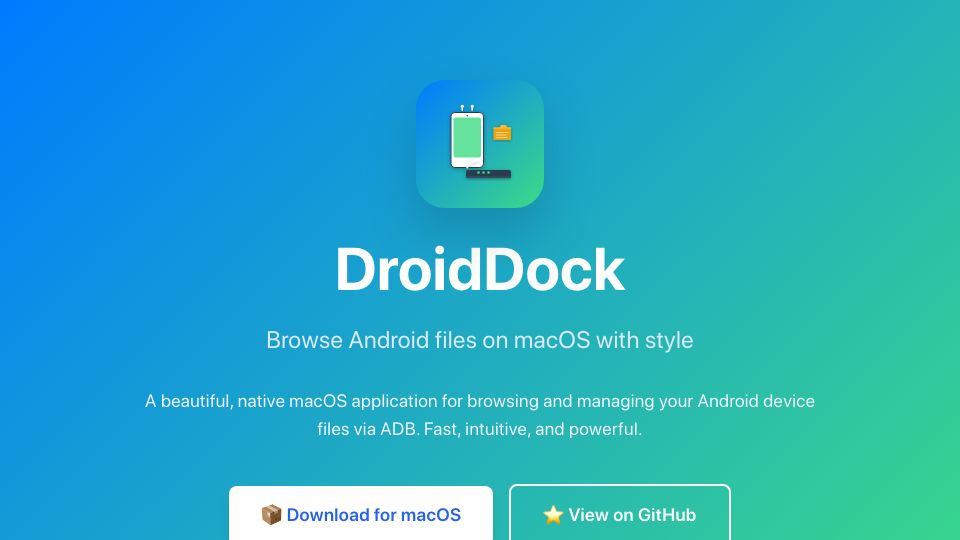This screenshot has width=960, height=540.
Task: Click the Download for macOS button
Action: [x=361, y=513]
